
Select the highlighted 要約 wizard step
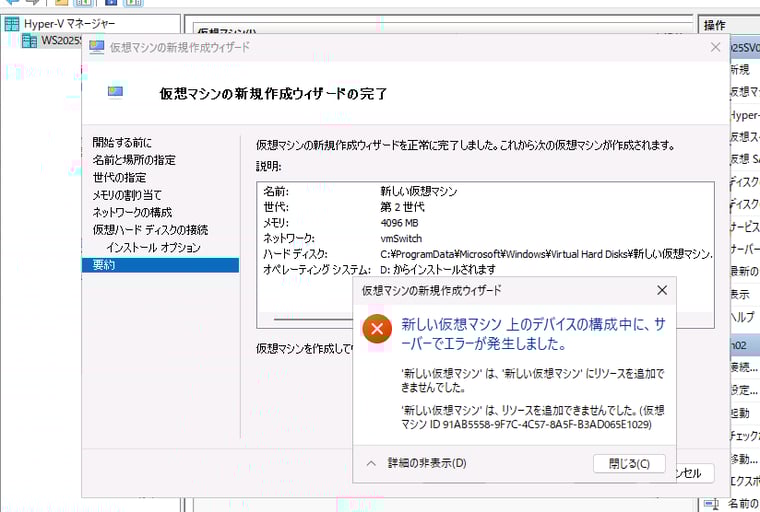point(160,265)
